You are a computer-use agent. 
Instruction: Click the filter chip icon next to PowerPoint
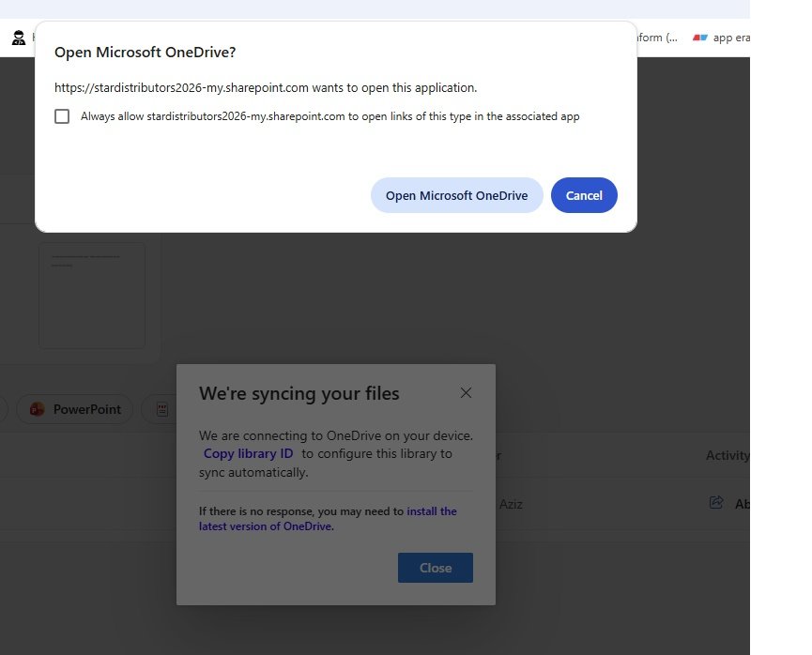162,409
